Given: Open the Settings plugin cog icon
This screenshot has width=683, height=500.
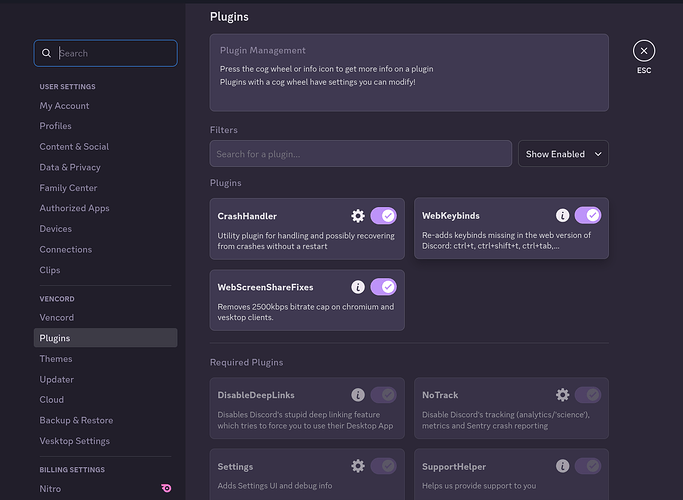Looking at the screenshot, I should [x=358, y=466].
